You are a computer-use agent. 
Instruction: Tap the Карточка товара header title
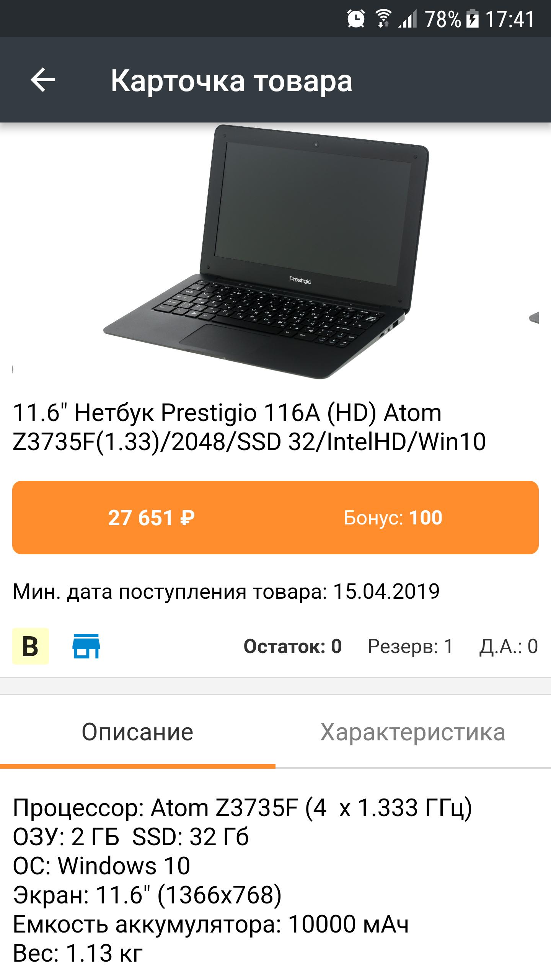click(231, 80)
